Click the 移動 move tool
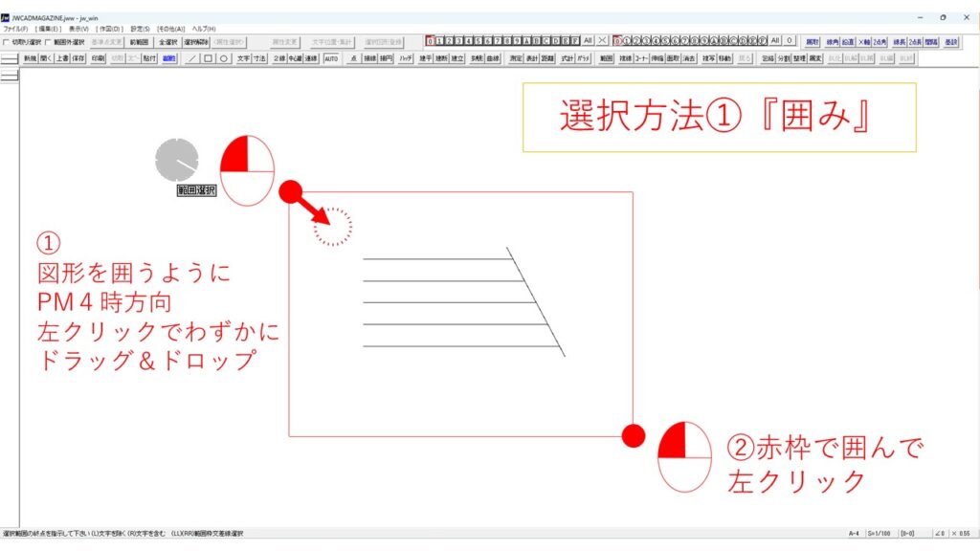Image resolution: width=980 pixels, height=551 pixels. (725, 58)
